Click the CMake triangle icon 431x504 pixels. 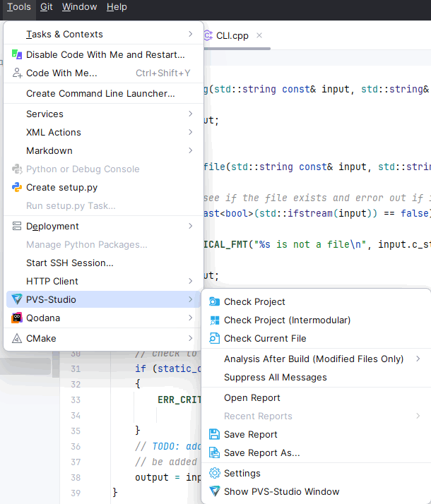click(x=17, y=338)
